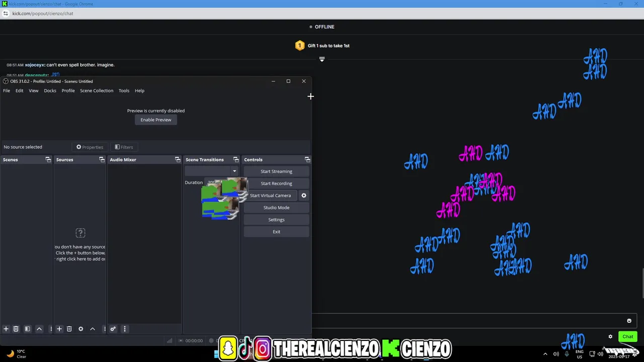Toggle Start Recording in OBS Controls
Screen dimensions: 644x362
pyautogui.click(x=276, y=184)
